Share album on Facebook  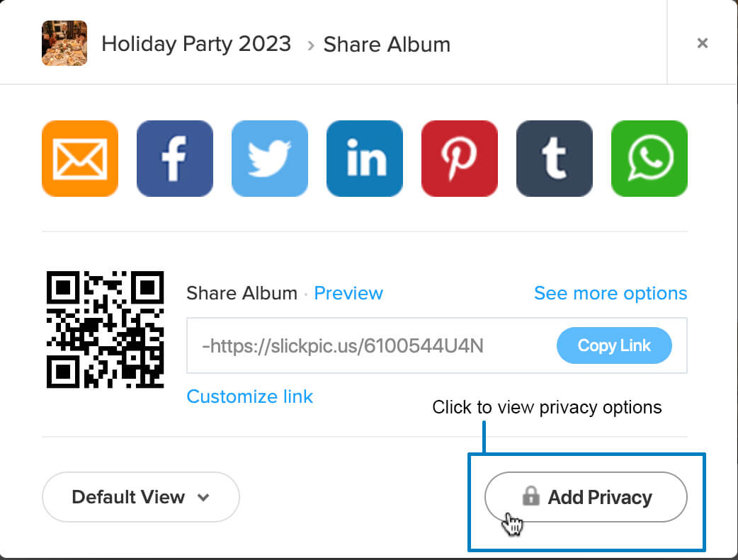(x=175, y=159)
